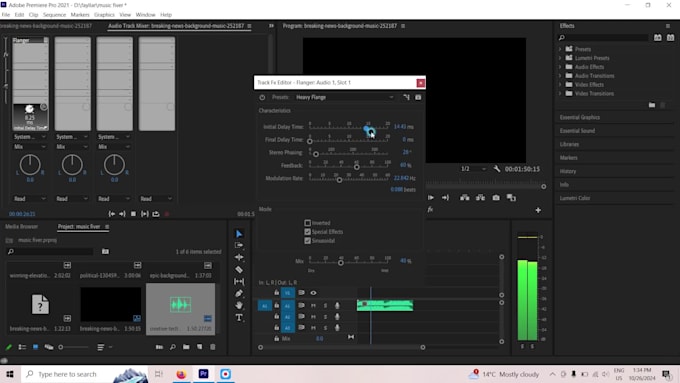Screen dimensions: 680x383
Task: Uncheck the Special Effects checkbox
Action: click(307, 232)
